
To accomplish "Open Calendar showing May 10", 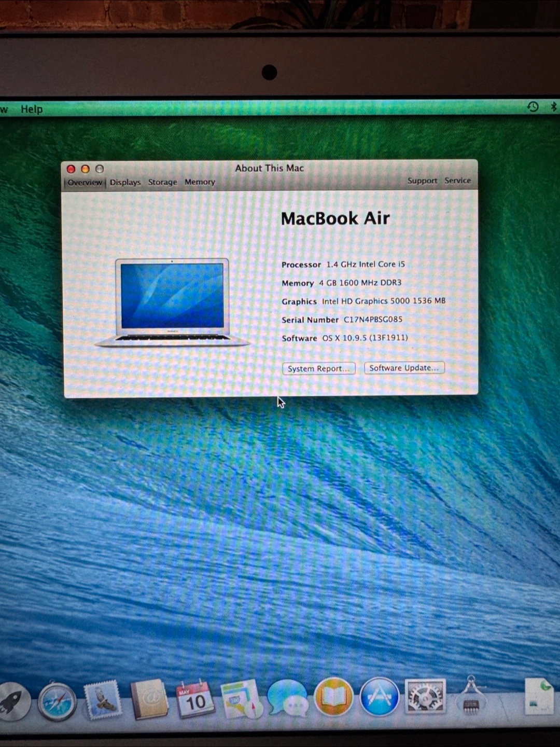I will coord(195,699).
